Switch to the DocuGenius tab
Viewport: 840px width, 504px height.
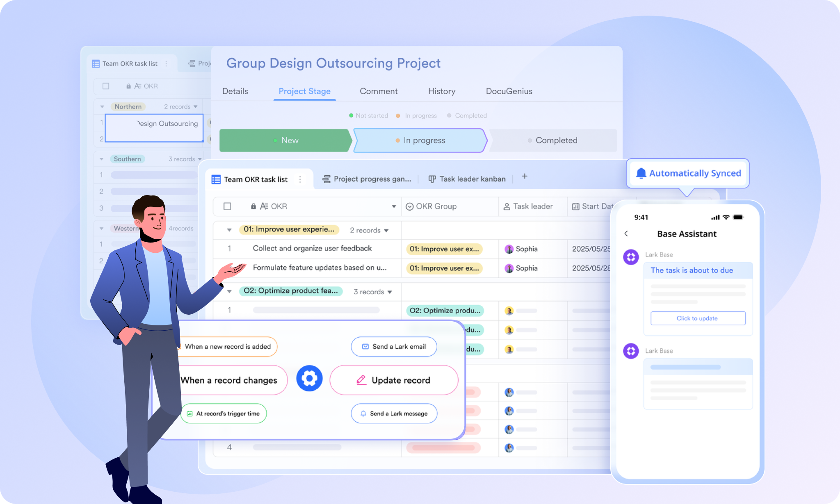(509, 91)
